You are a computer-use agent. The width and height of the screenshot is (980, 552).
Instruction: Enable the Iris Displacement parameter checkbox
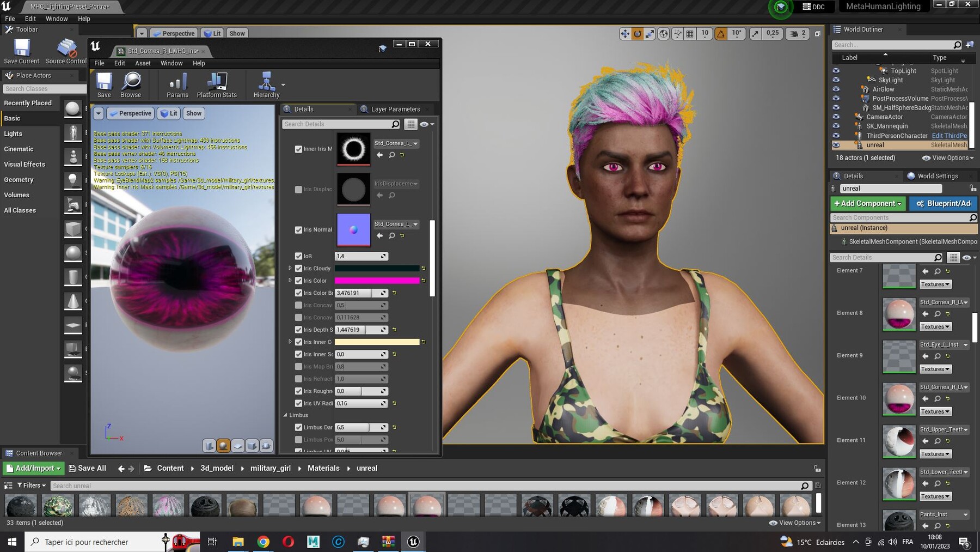(x=298, y=190)
